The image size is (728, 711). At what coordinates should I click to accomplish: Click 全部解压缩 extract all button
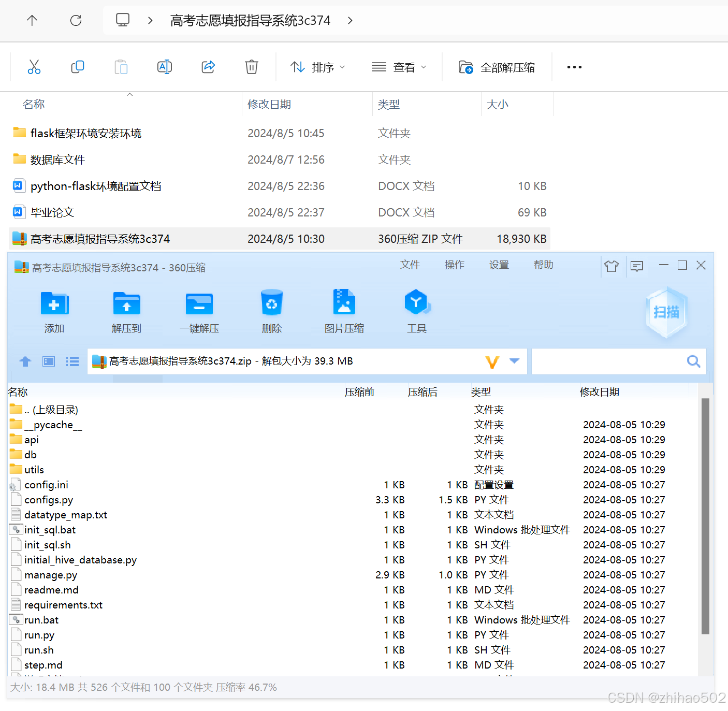click(497, 67)
